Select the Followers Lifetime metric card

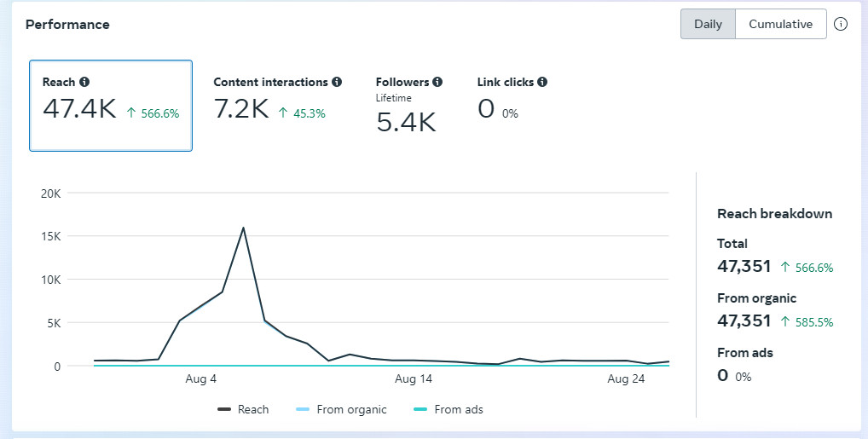point(408,106)
